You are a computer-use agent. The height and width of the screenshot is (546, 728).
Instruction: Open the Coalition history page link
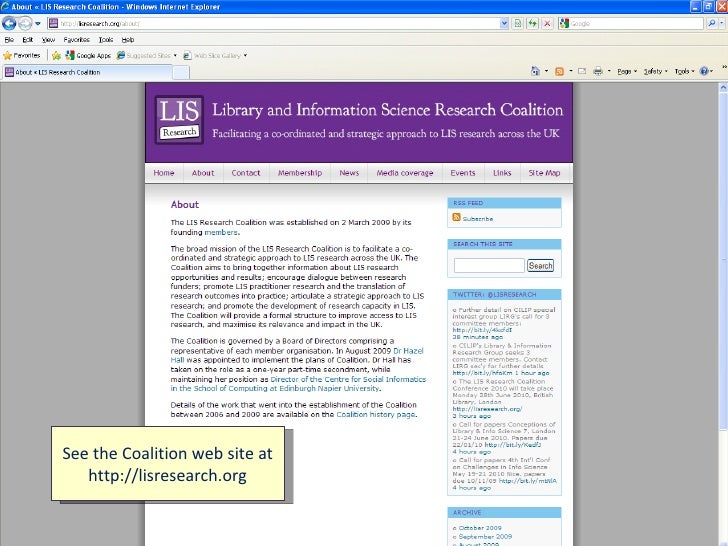point(376,414)
